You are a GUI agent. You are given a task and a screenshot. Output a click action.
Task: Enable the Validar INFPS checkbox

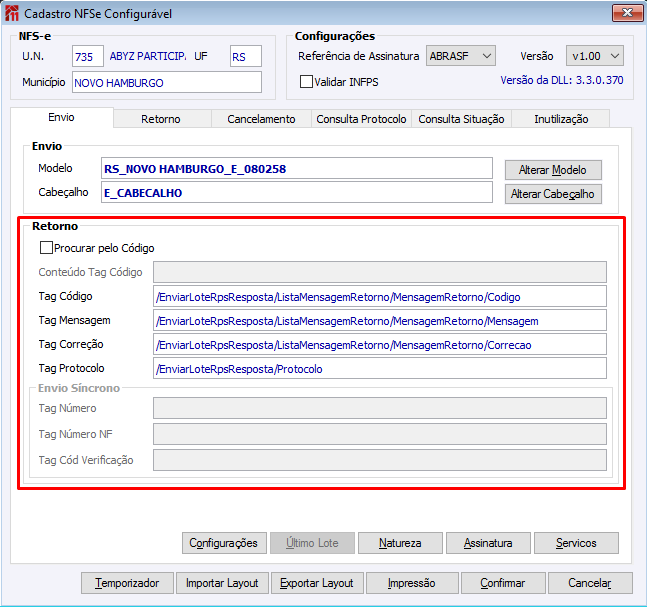306,82
